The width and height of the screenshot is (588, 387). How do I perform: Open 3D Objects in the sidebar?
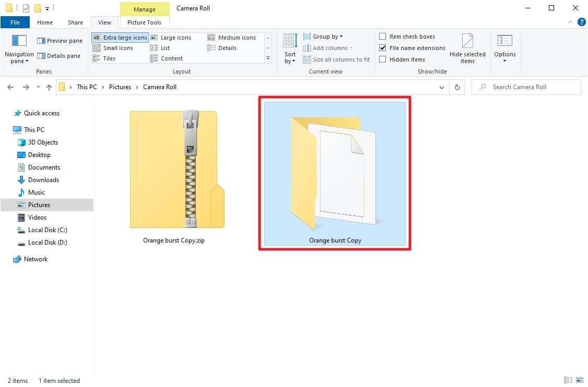[x=38, y=142]
